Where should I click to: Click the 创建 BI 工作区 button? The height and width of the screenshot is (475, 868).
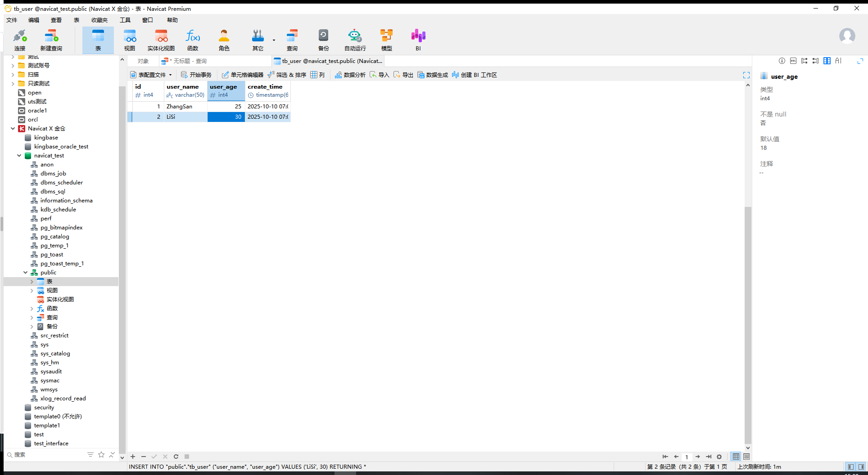pos(475,75)
